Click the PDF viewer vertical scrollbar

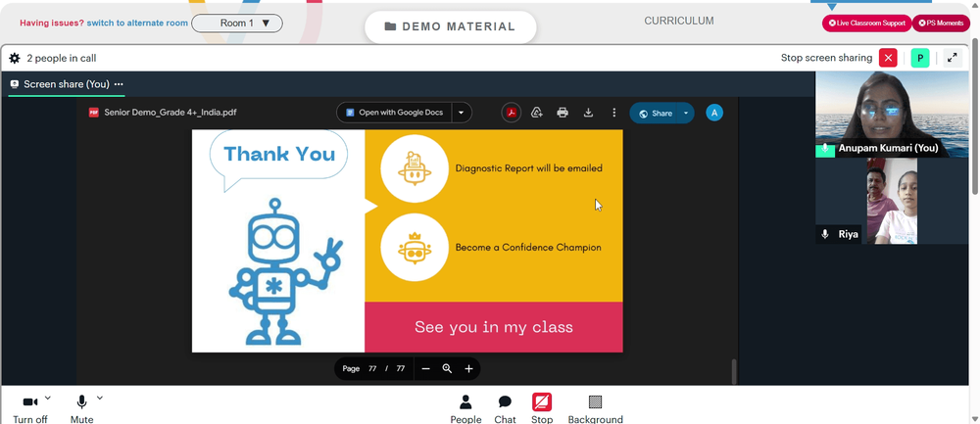734,371
